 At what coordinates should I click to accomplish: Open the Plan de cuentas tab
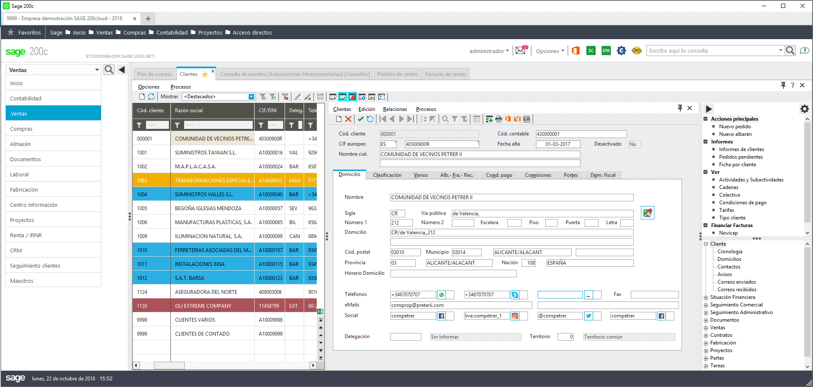[x=155, y=75]
